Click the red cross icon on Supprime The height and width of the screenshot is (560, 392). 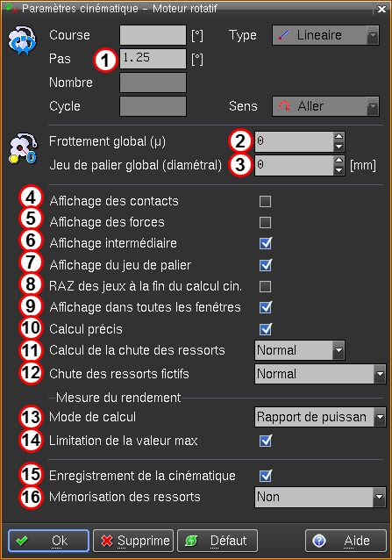coord(107,541)
